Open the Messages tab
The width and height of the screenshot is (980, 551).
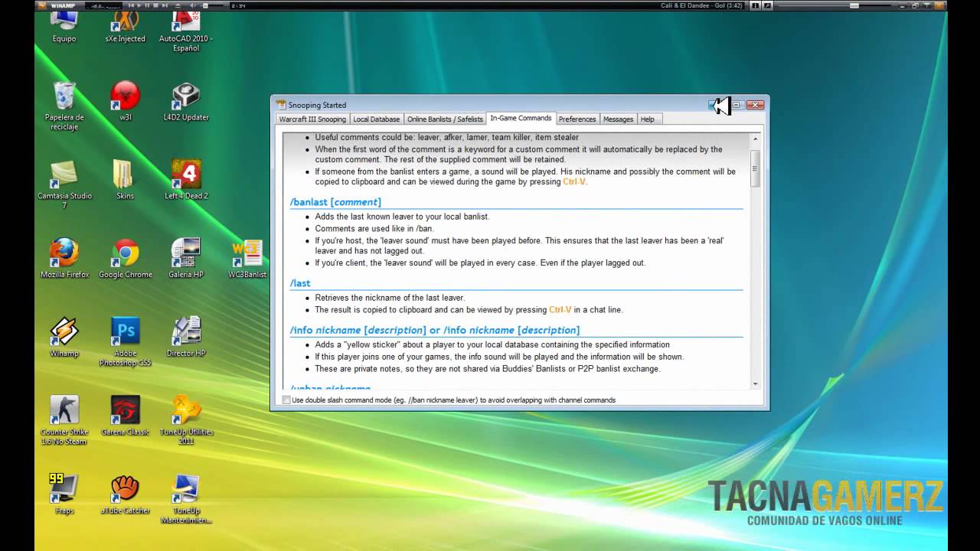point(618,119)
